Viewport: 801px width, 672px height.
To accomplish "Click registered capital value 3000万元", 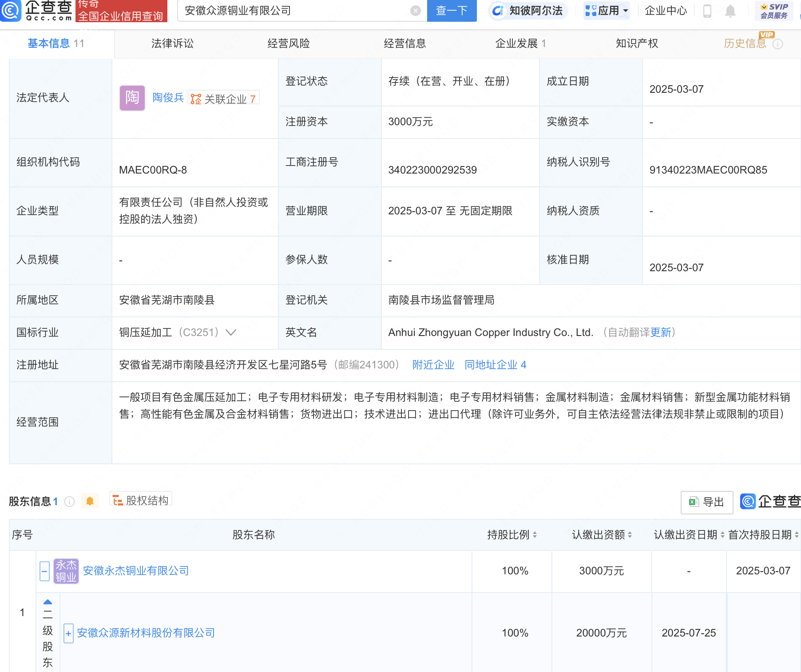I will coord(410,122).
